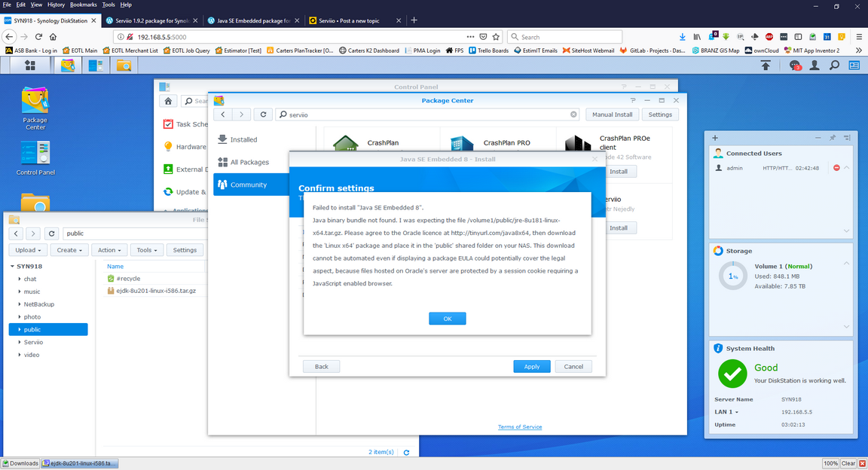Open the Terms of Service link

coord(519,426)
